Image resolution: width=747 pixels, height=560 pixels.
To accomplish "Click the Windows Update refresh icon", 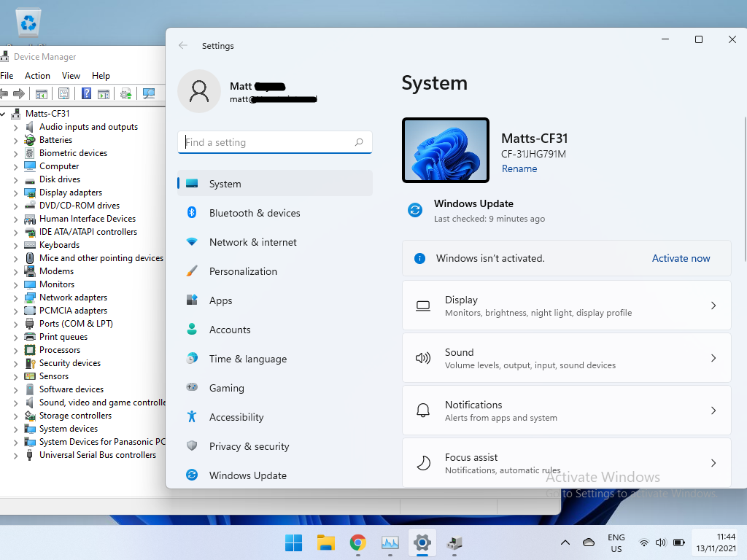I will (415, 209).
